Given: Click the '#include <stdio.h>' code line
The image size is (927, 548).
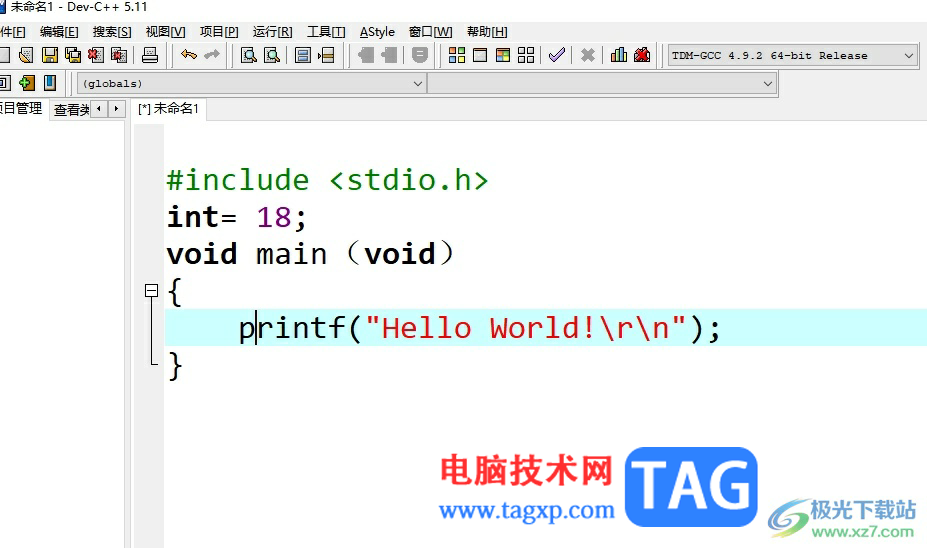Looking at the screenshot, I should click(x=328, y=180).
